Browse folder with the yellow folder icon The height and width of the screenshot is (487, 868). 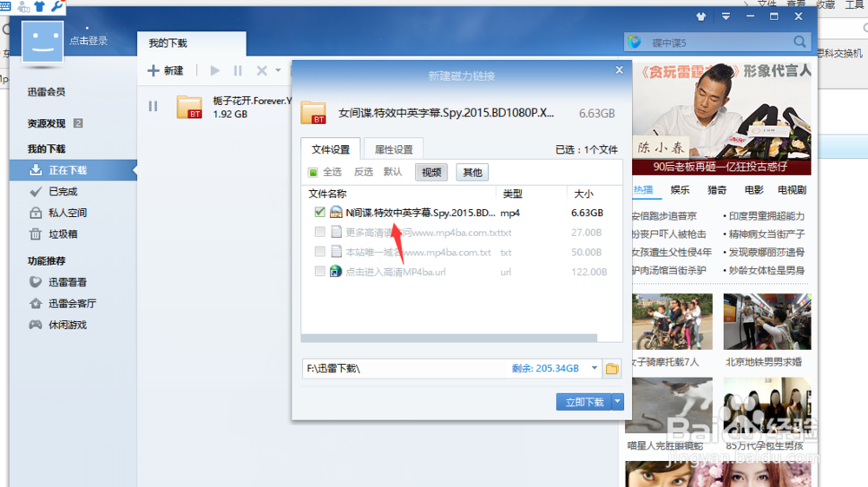(612, 369)
